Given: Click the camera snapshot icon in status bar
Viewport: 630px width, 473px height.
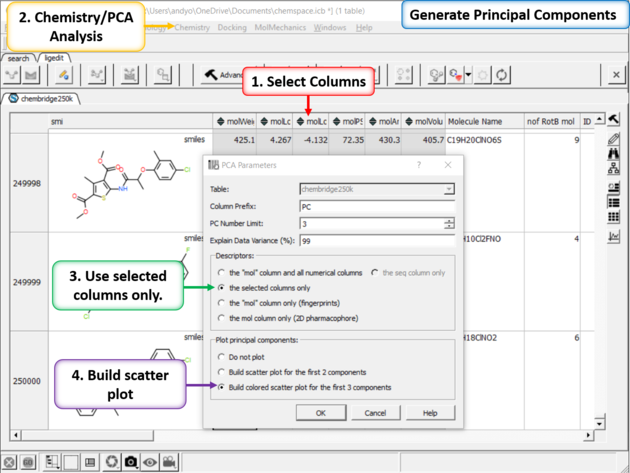Looking at the screenshot, I should [x=131, y=462].
